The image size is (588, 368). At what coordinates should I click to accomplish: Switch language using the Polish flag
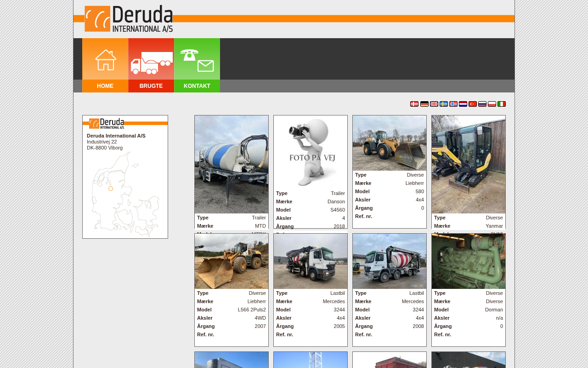492,104
